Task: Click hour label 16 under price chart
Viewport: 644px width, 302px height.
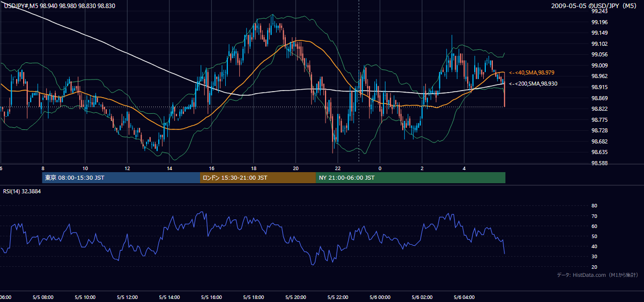Action: pos(212,168)
